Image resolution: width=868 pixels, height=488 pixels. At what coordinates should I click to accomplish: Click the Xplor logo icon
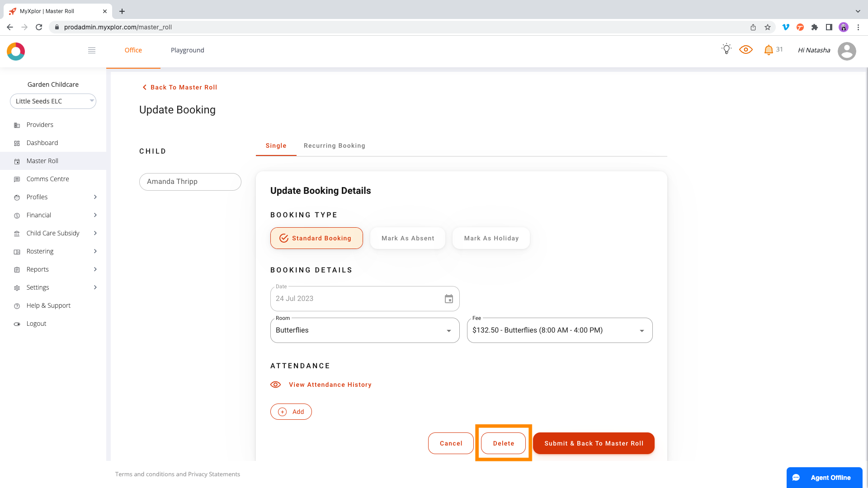click(16, 52)
